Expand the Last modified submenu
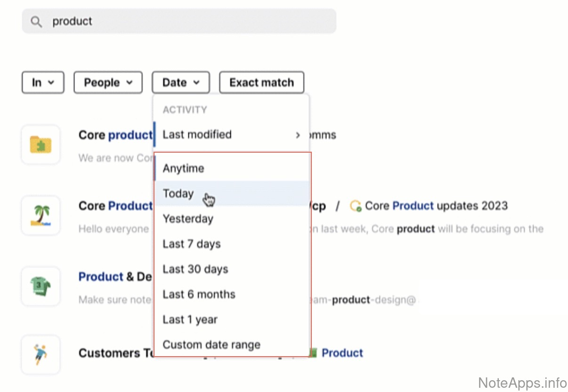The image size is (568, 392). 231,135
